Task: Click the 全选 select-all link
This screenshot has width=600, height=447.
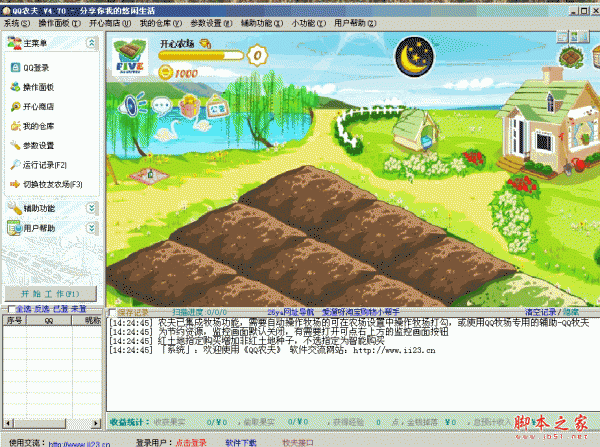Action: [24, 308]
